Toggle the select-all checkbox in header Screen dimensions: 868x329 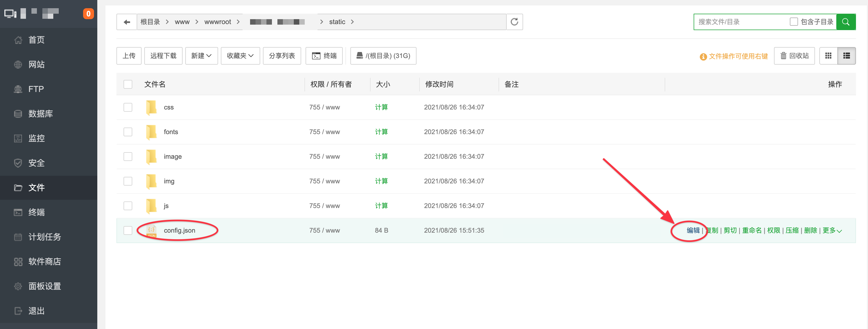(x=128, y=84)
